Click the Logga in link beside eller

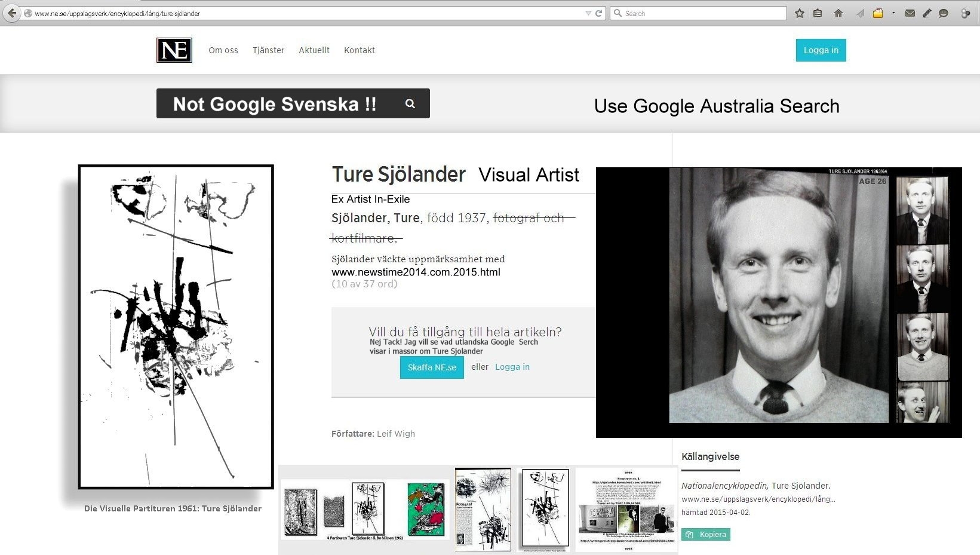click(x=512, y=367)
